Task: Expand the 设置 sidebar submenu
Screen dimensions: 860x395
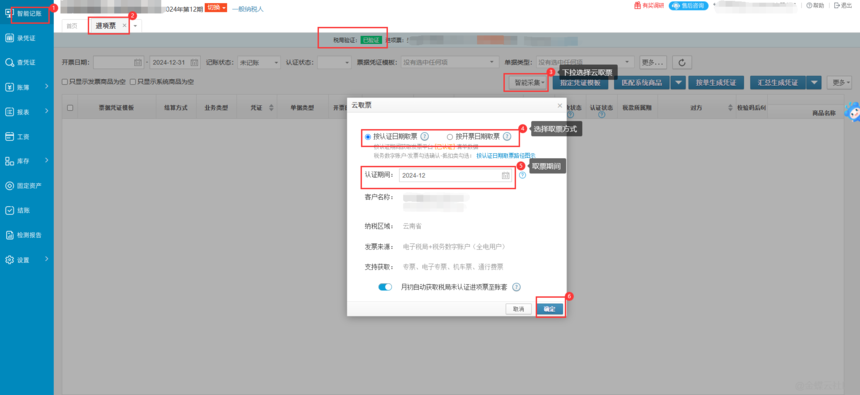Action: click(47, 259)
